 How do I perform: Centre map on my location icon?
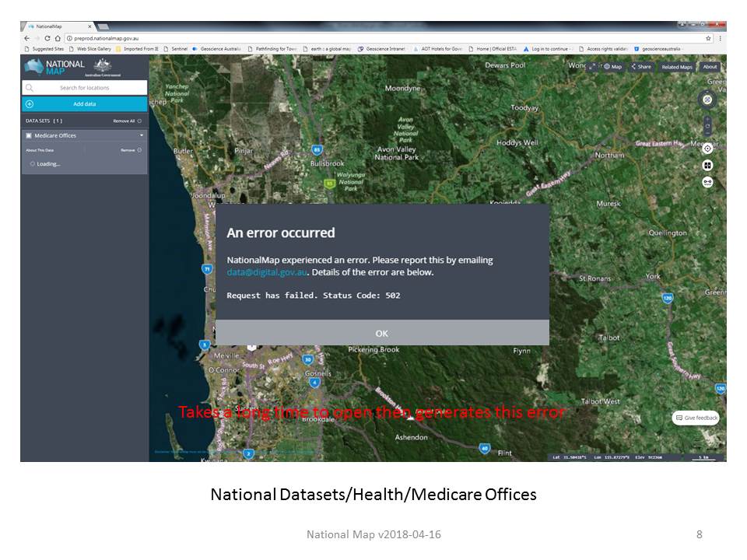707,148
